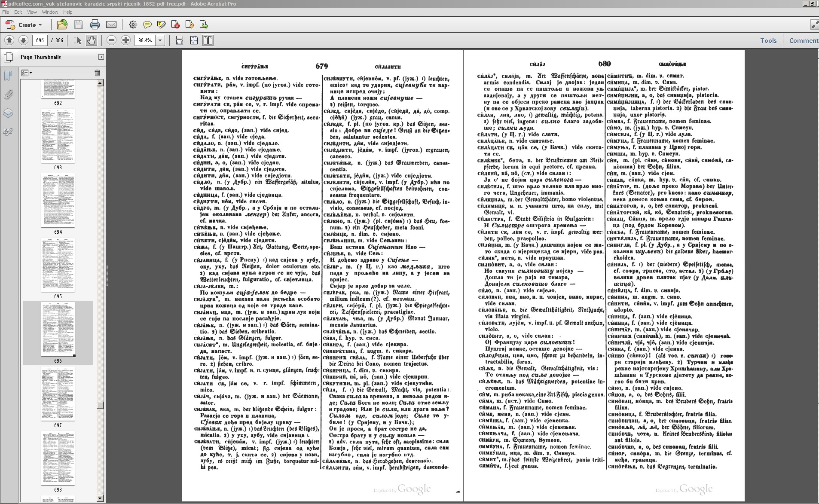Choose the Select tool for text and images
Image resolution: width=819 pixels, height=504 pixels.
[77, 40]
